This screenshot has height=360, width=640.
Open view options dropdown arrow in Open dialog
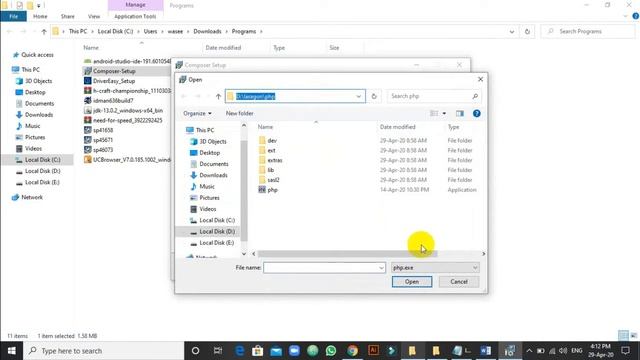point(444,113)
